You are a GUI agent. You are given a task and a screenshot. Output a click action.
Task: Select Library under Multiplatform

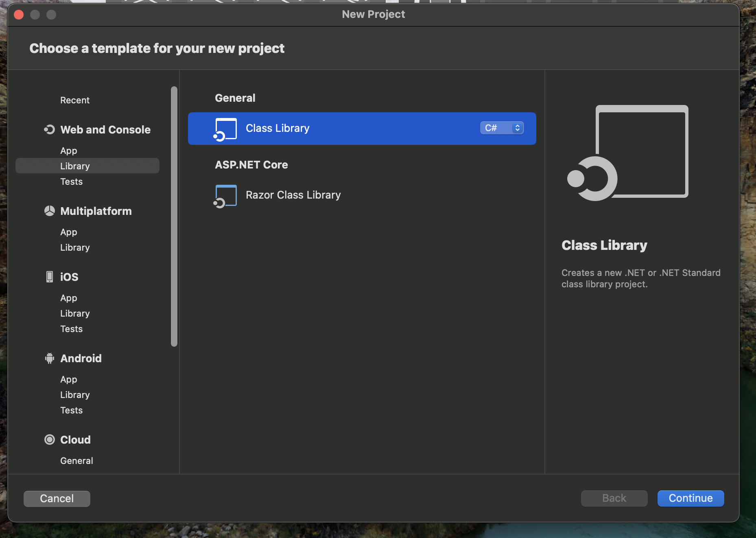[x=75, y=247]
